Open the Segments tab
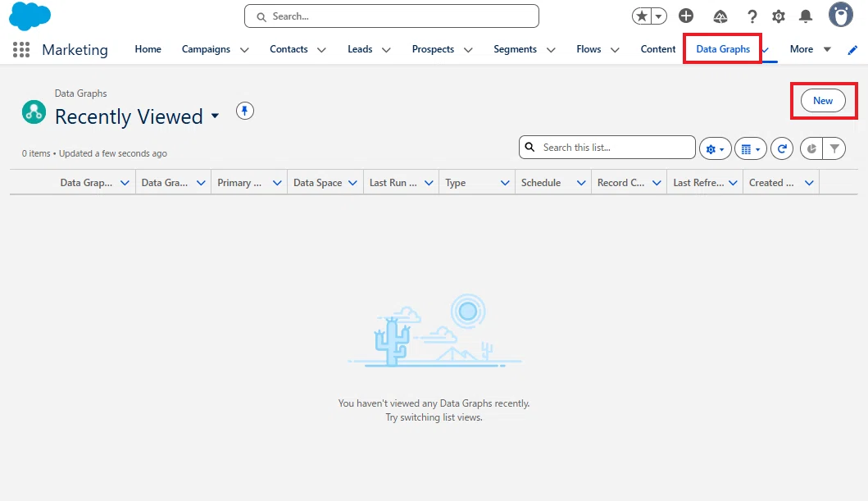 (515, 49)
